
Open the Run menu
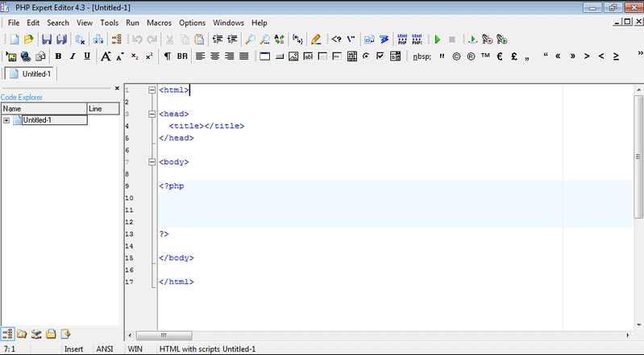[x=132, y=23]
